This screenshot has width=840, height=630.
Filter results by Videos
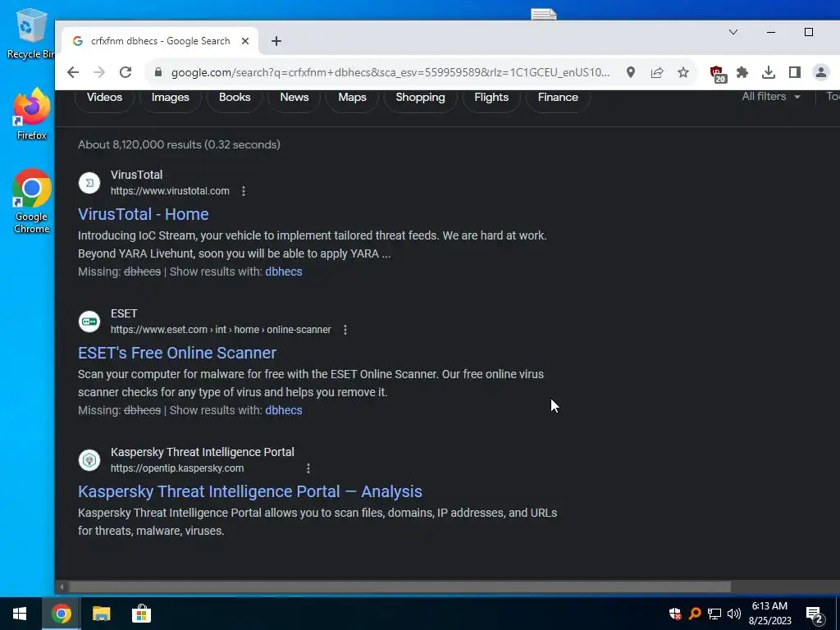pos(104,98)
